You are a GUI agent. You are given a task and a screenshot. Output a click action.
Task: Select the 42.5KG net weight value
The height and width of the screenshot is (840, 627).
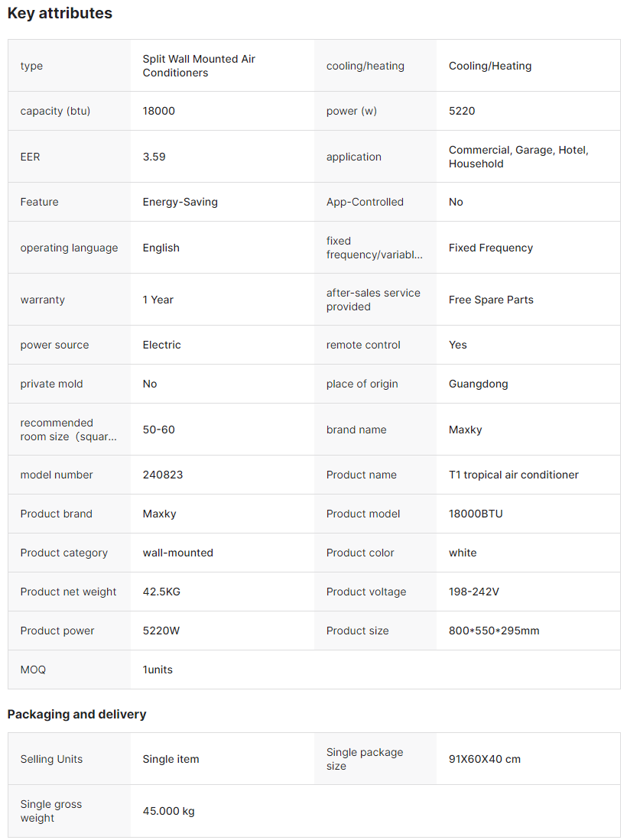point(161,592)
